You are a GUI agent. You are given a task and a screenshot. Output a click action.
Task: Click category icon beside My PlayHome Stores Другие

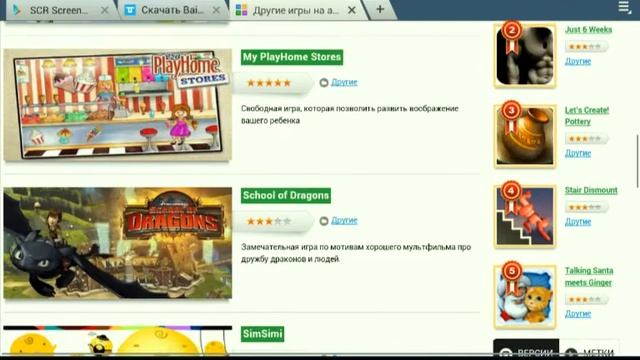[324, 82]
